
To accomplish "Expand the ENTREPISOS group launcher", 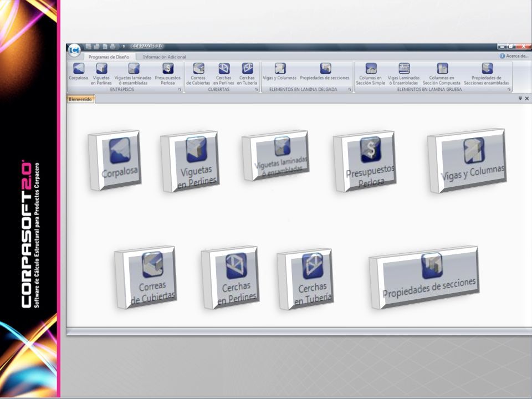I will (x=180, y=90).
